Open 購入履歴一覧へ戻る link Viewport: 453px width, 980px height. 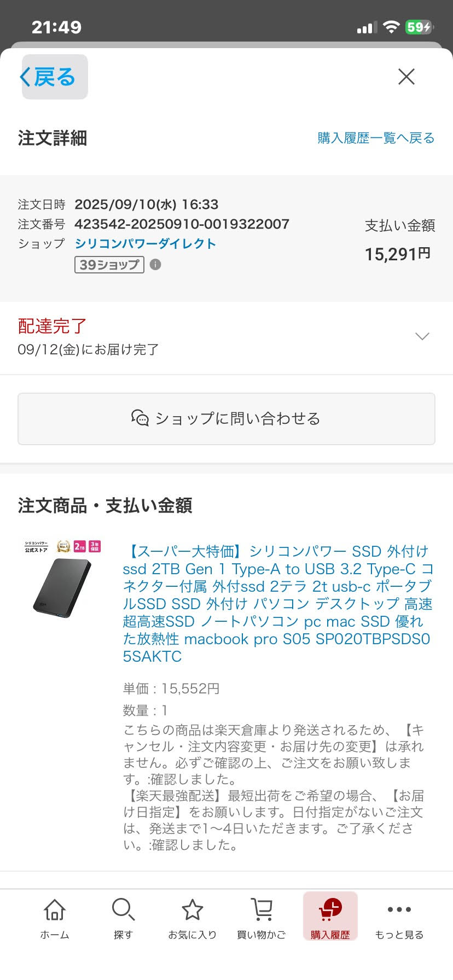pyautogui.click(x=376, y=138)
